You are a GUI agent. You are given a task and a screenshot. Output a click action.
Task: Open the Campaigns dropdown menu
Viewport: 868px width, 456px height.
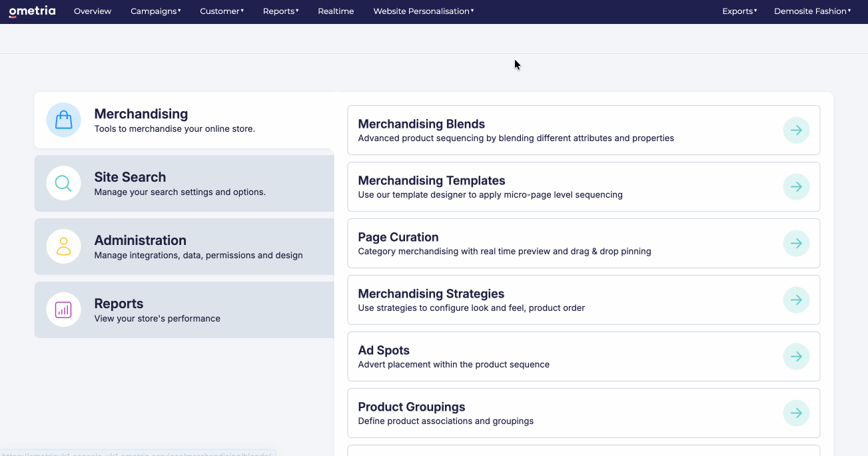click(x=156, y=11)
